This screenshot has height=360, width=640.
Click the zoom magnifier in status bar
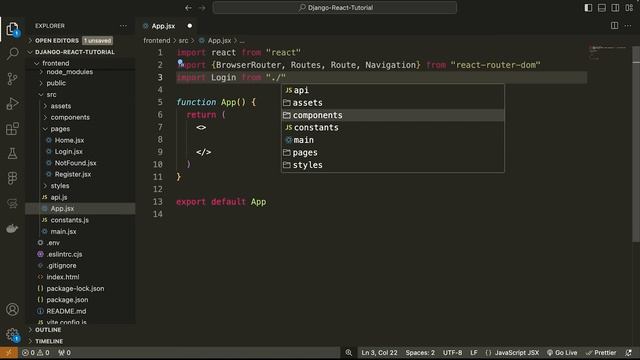(x=348, y=353)
